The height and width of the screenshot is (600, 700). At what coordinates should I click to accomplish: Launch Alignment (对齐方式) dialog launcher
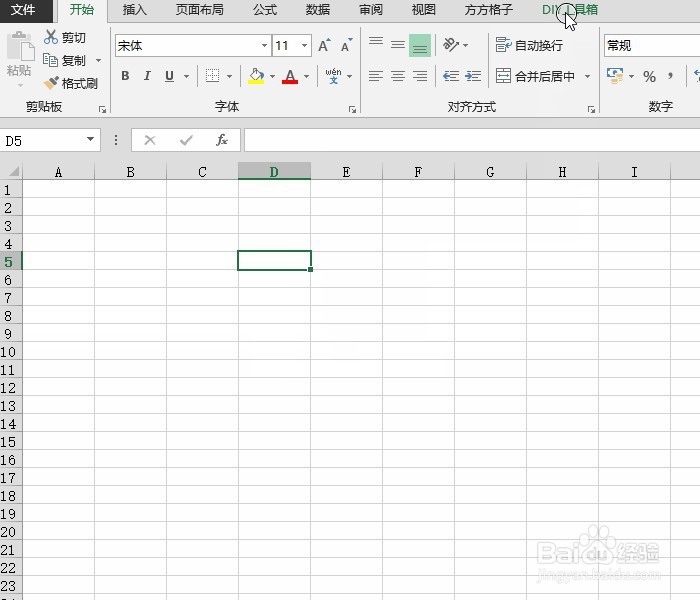coord(592,110)
